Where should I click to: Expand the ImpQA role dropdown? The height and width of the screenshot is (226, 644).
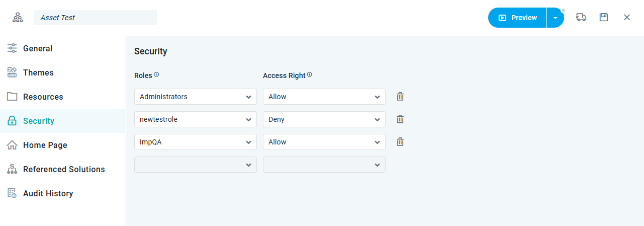tap(195, 142)
